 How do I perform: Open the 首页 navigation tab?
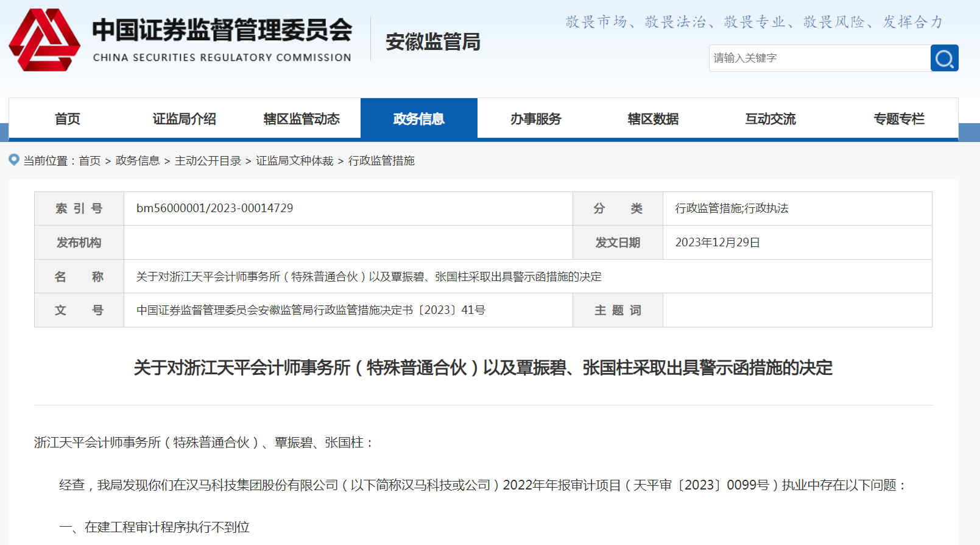[x=67, y=119]
